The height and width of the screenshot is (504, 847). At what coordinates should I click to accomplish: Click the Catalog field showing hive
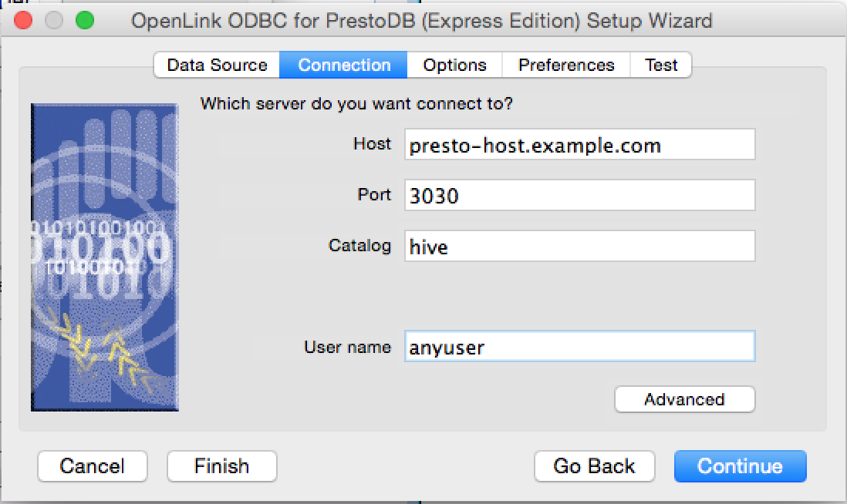point(579,246)
